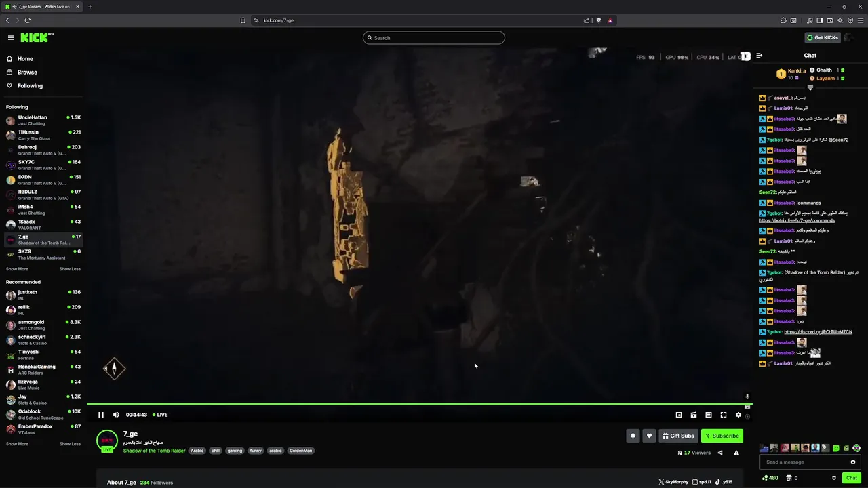868x488 pixels.
Task: Open asmongold in the Recommended list
Action: point(43,325)
